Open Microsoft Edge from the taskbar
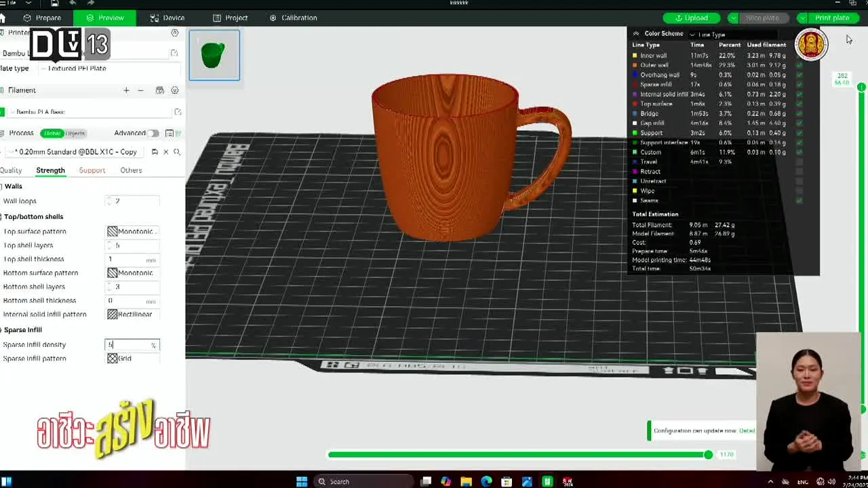868x488 pixels. click(x=486, y=481)
